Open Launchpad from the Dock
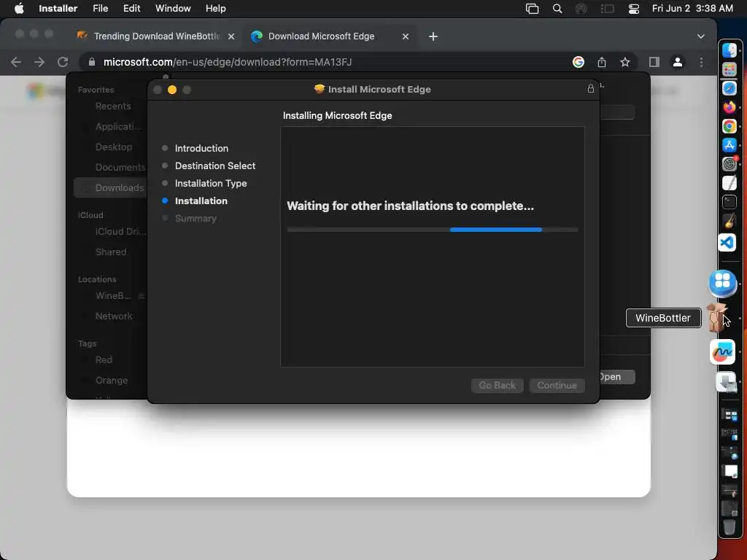The height and width of the screenshot is (560, 747). 729,69
